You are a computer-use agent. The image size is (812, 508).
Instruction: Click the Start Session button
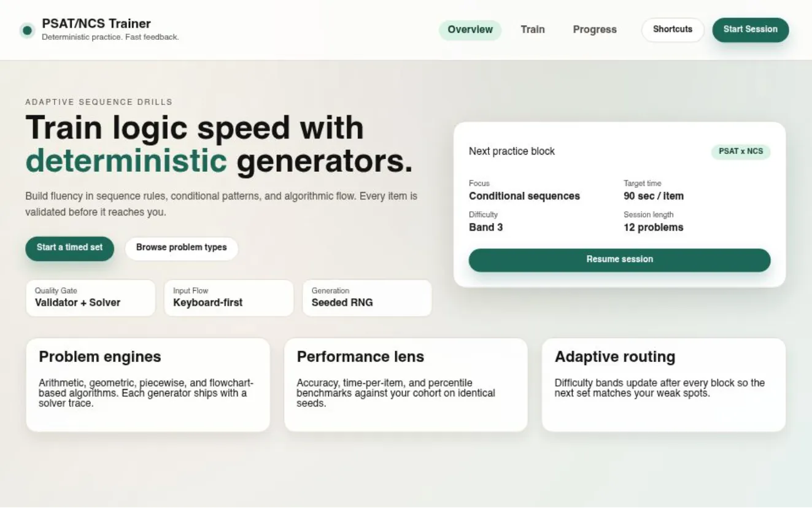click(750, 29)
